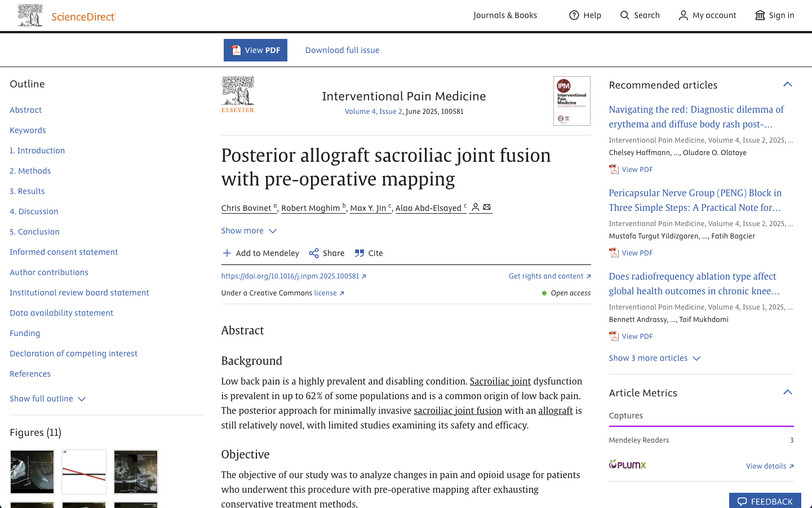
Task: Click Download full issue link
Action: [x=342, y=50]
